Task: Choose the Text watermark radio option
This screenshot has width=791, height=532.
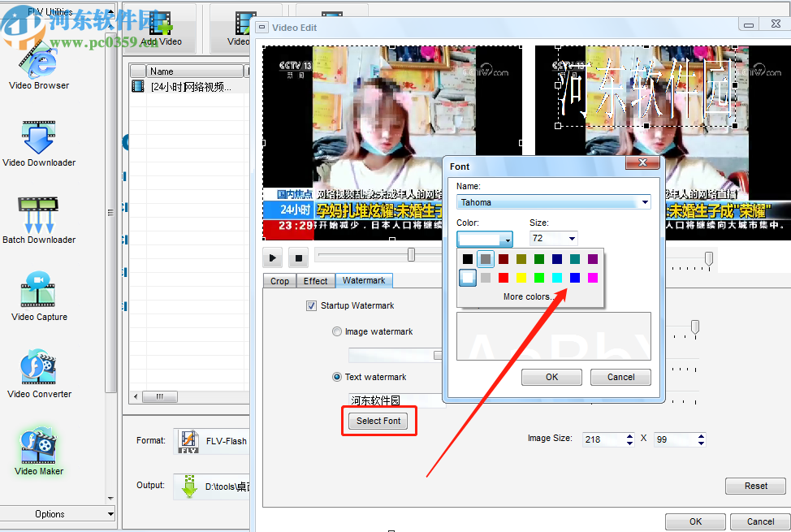Action: [x=337, y=377]
